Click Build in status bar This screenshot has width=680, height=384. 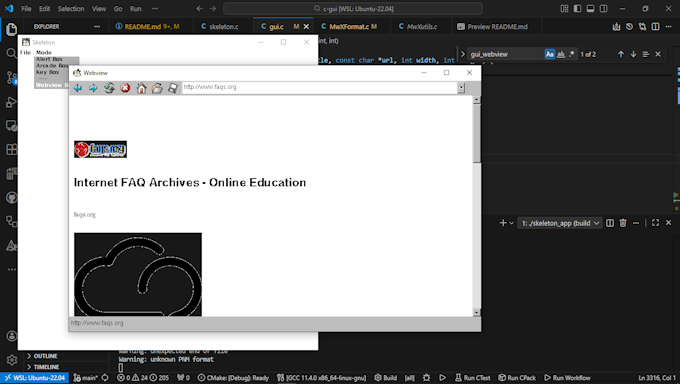[x=386, y=378]
